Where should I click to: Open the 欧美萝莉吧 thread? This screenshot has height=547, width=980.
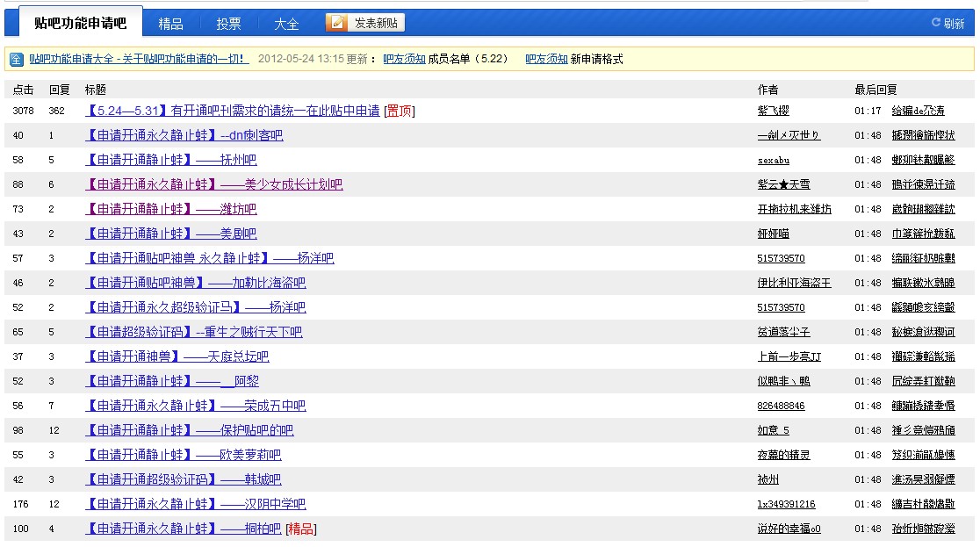pos(184,455)
